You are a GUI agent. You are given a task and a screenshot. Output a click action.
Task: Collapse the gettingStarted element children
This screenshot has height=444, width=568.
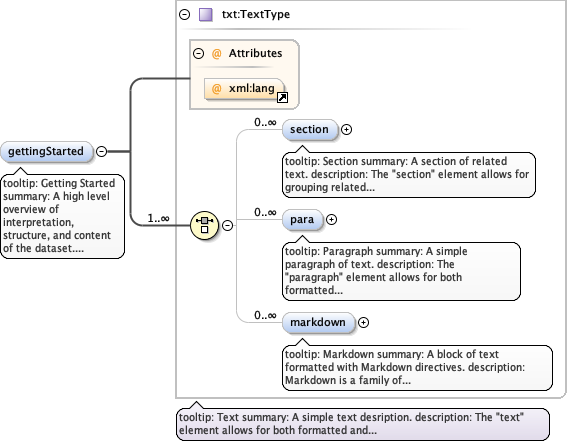click(x=101, y=151)
